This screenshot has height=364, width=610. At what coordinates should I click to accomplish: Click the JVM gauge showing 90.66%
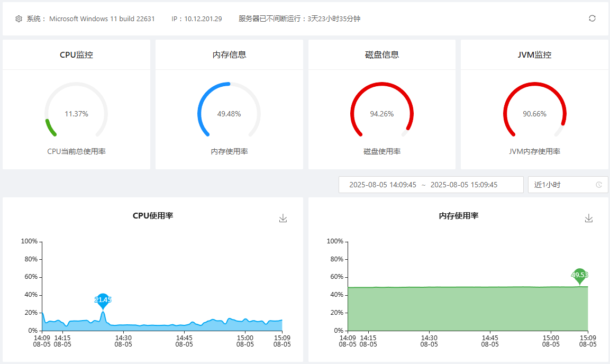(x=534, y=114)
